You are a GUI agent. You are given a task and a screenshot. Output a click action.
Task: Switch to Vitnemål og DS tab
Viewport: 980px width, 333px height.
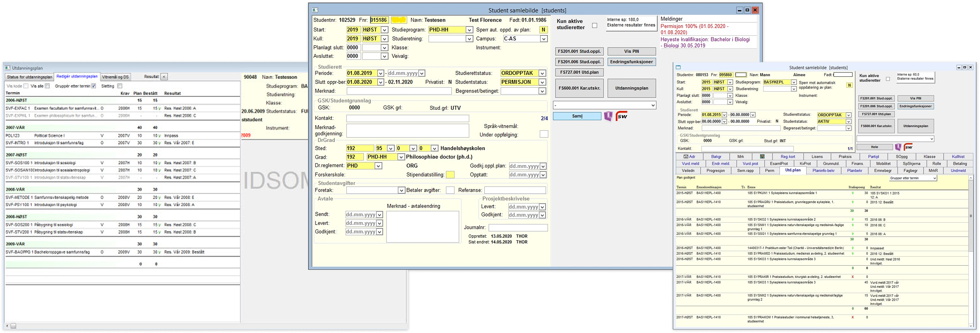(x=116, y=77)
